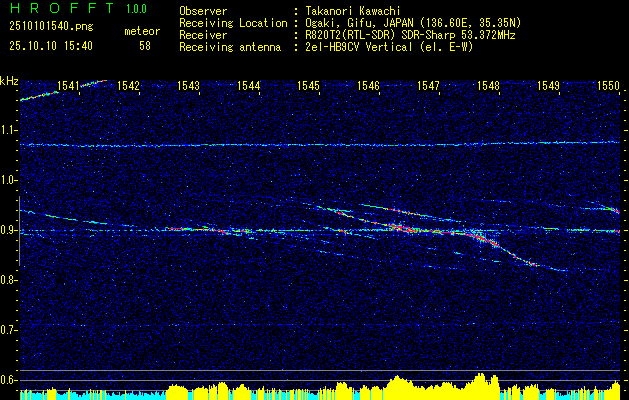Click the continuous carrier line near 1.07 kHz
629x400 pixels.
(320, 144)
